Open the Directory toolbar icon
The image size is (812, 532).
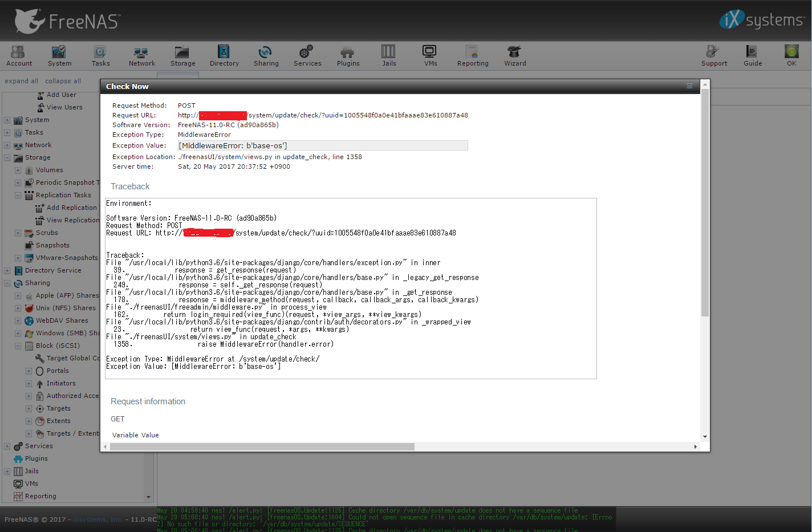coord(224,56)
